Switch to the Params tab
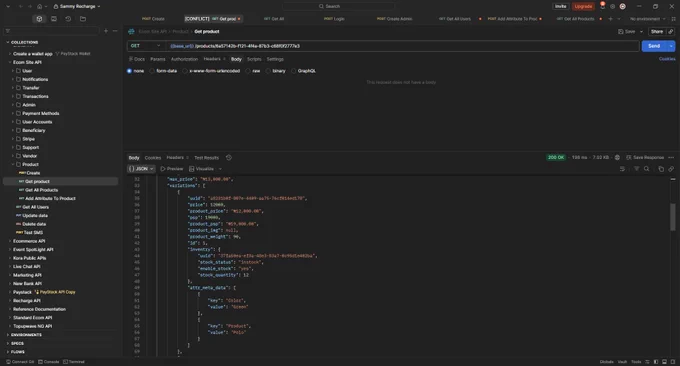 pyautogui.click(x=158, y=59)
